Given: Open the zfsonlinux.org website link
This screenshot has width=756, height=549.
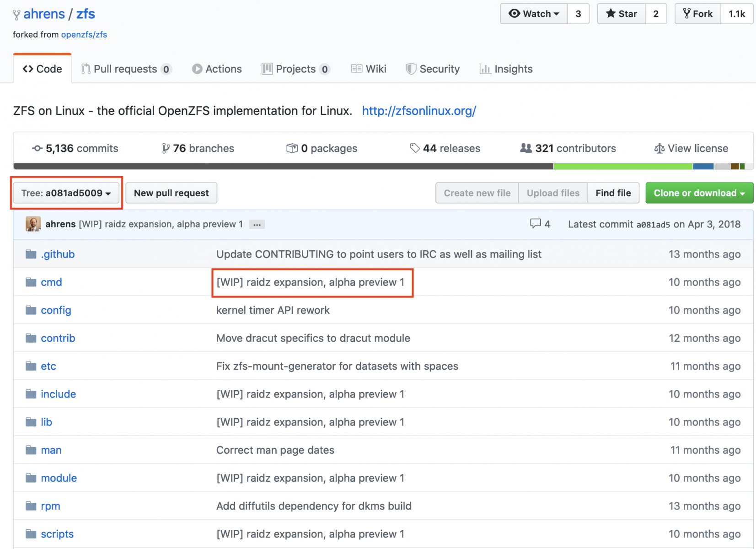Looking at the screenshot, I should (419, 111).
